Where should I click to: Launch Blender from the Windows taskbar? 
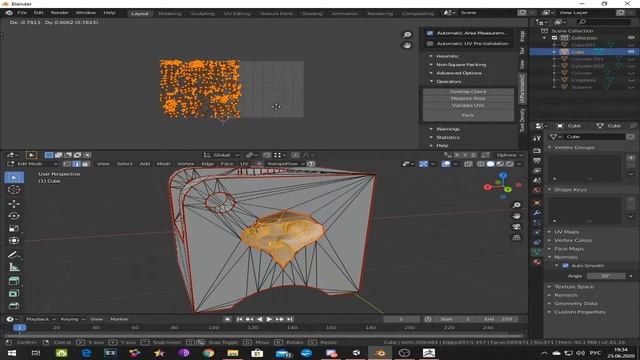(380, 353)
